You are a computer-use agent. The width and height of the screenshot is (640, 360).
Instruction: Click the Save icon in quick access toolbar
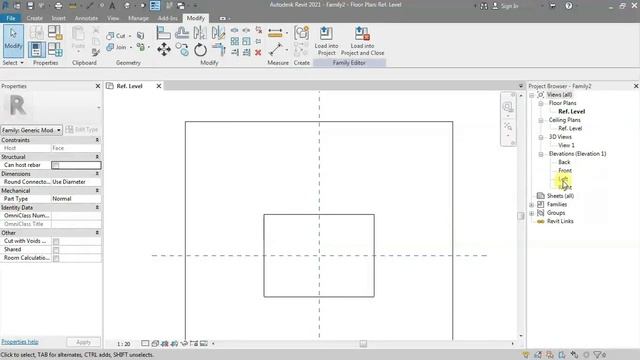coord(30,6)
